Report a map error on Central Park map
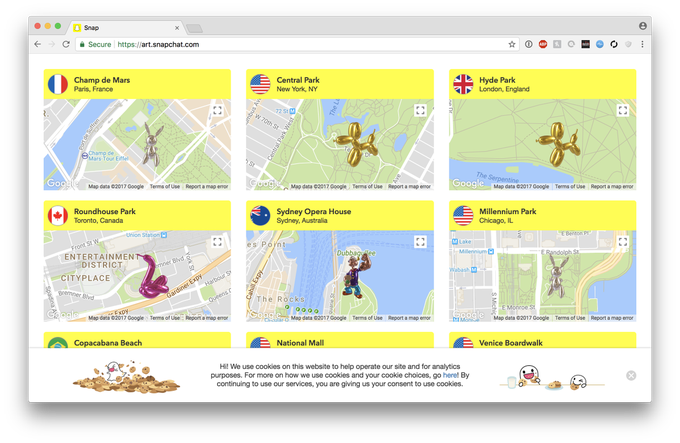The image size is (680, 443). click(x=409, y=186)
